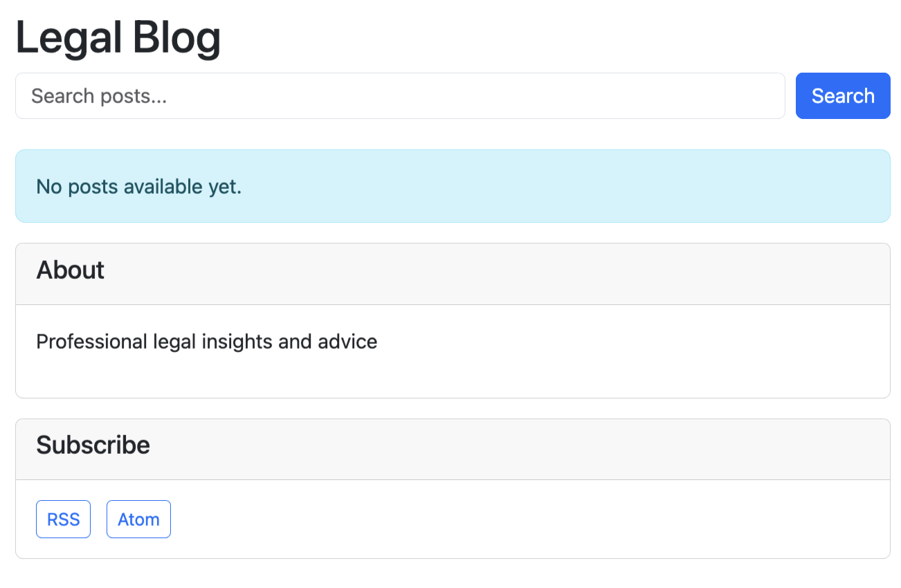
Task: Click the About section header
Action: coord(70,271)
